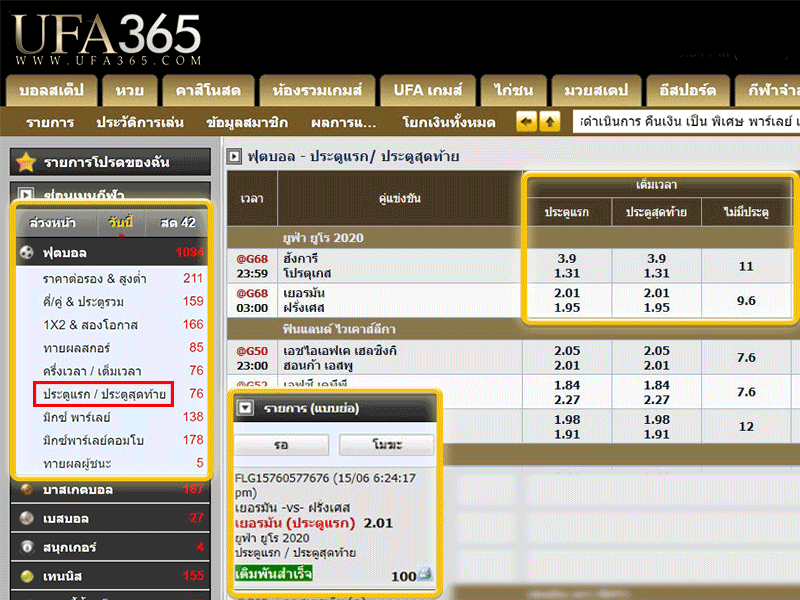Image resolution: width=800 pixels, height=600 pixels.
Task: Click the soccer ball icon beside ฟุตบอล
Action: tap(27, 252)
